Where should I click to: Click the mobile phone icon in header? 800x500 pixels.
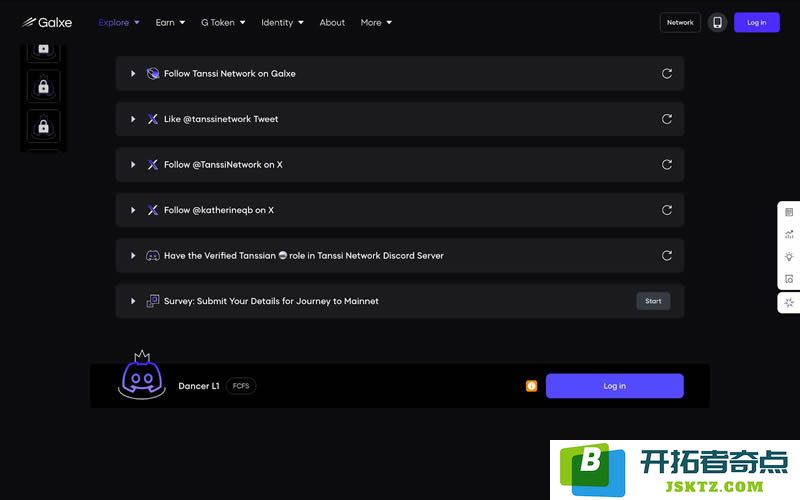coord(717,22)
